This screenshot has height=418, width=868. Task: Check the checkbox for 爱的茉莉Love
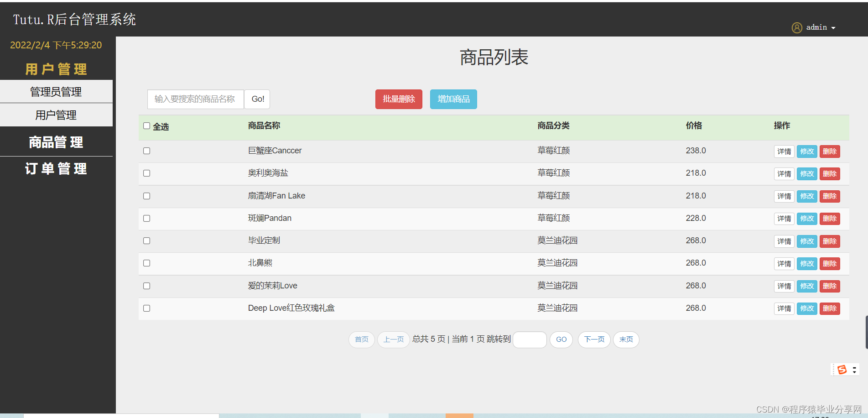click(146, 286)
